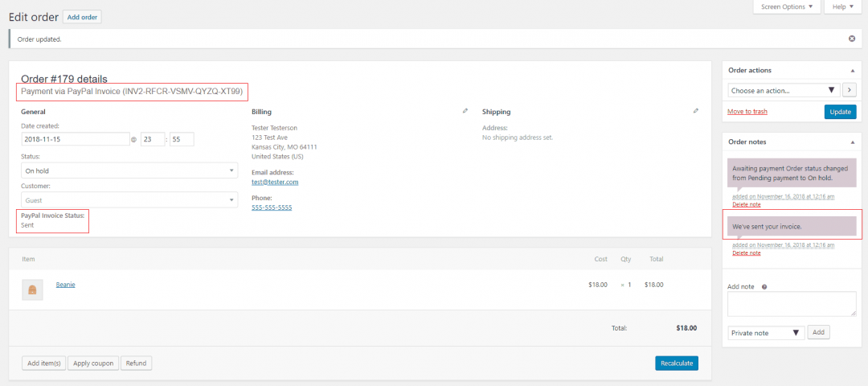Viewport: 868px width, 386px height.
Task: Click the Add item(s) button
Action: tap(43, 363)
